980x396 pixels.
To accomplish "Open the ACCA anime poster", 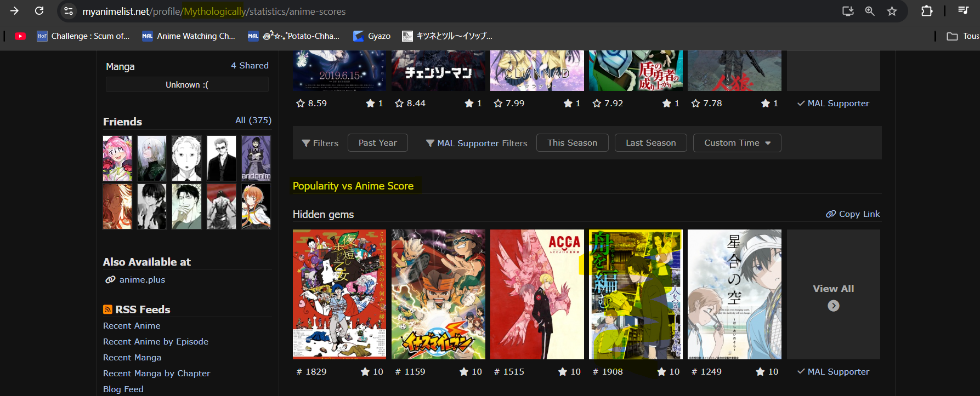I will click(x=537, y=294).
